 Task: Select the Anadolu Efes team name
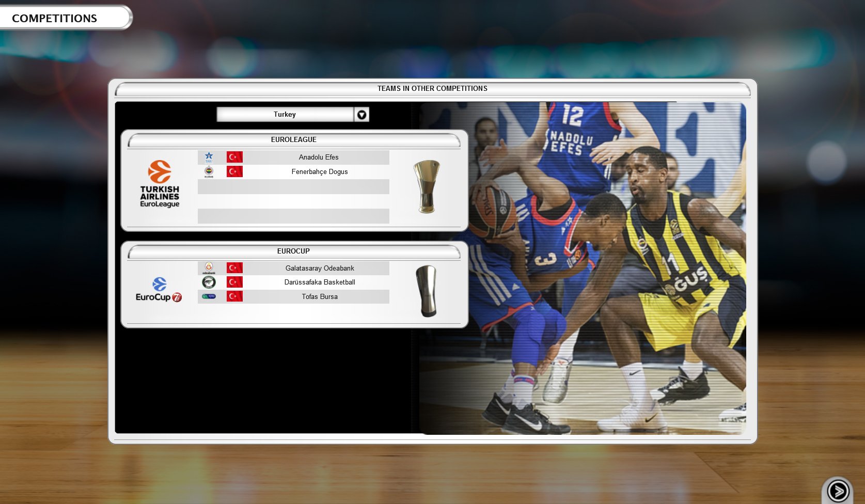pyautogui.click(x=319, y=157)
